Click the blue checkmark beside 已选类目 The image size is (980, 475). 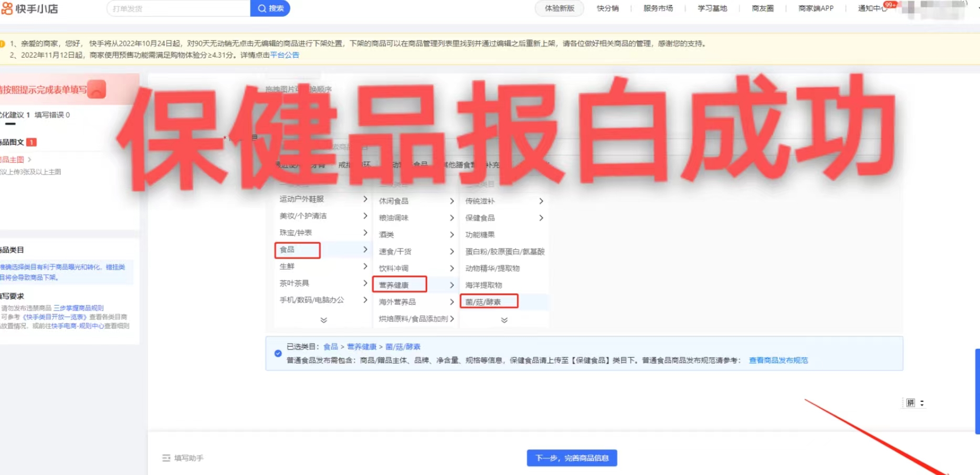278,353
